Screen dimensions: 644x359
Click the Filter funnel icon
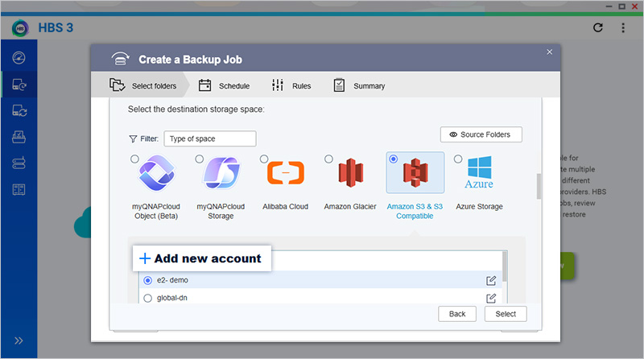tap(133, 138)
